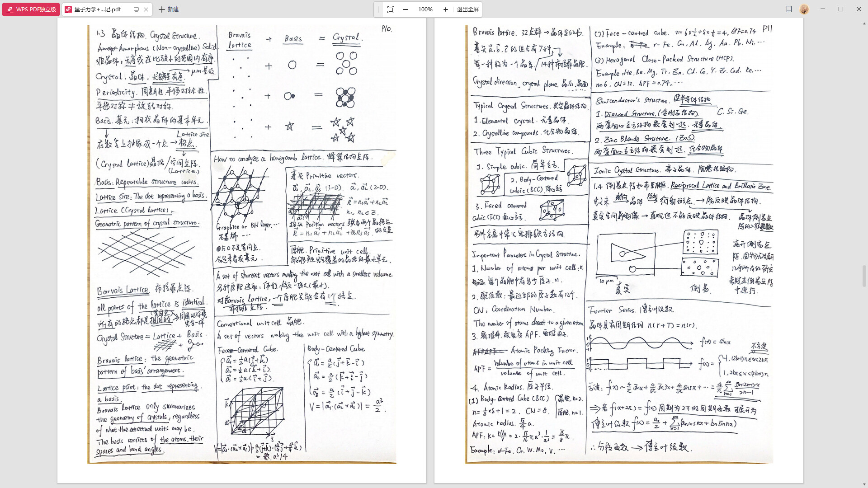Click the scrollbar down arrow
The image size is (868, 488).
click(864, 484)
